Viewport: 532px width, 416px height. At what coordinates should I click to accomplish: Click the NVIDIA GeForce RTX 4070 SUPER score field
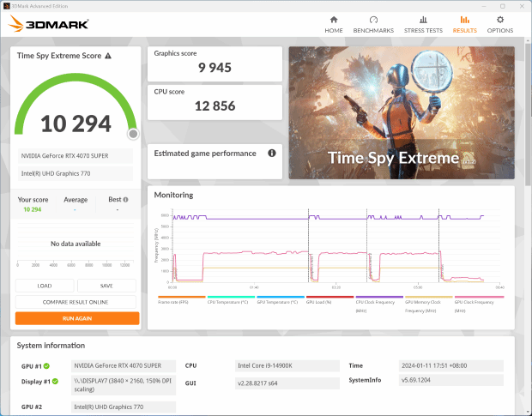click(x=76, y=156)
